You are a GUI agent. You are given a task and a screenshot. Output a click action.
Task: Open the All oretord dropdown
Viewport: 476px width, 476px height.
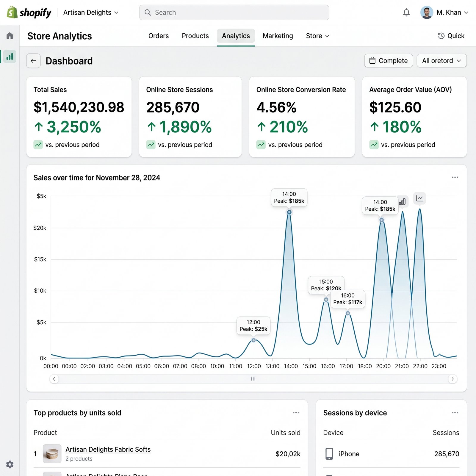[x=441, y=61]
